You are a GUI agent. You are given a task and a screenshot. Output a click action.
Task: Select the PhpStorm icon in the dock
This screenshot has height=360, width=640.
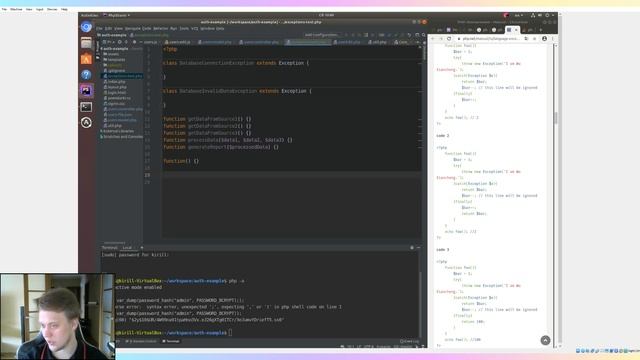pyautogui.click(x=86, y=91)
